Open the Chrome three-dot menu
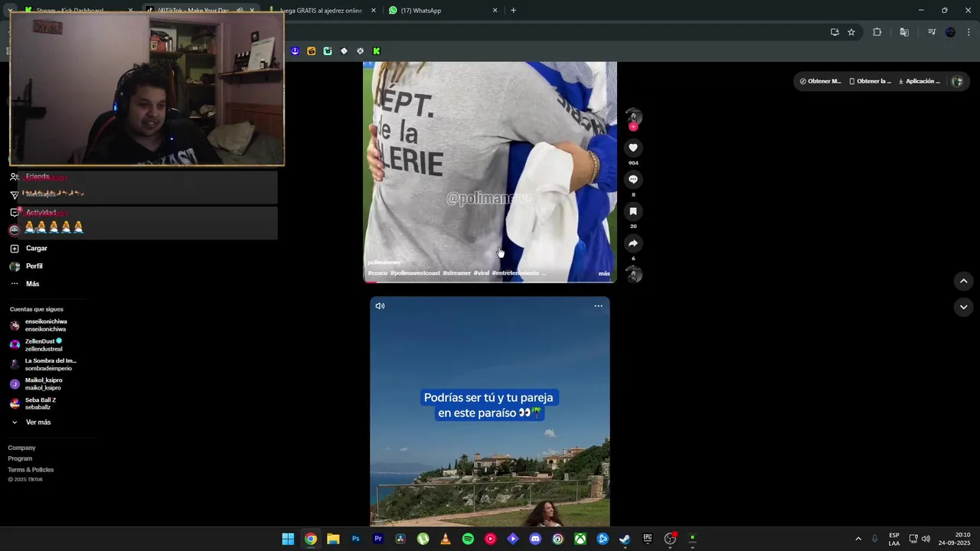Screen dimensions: 980x551 click(969, 32)
